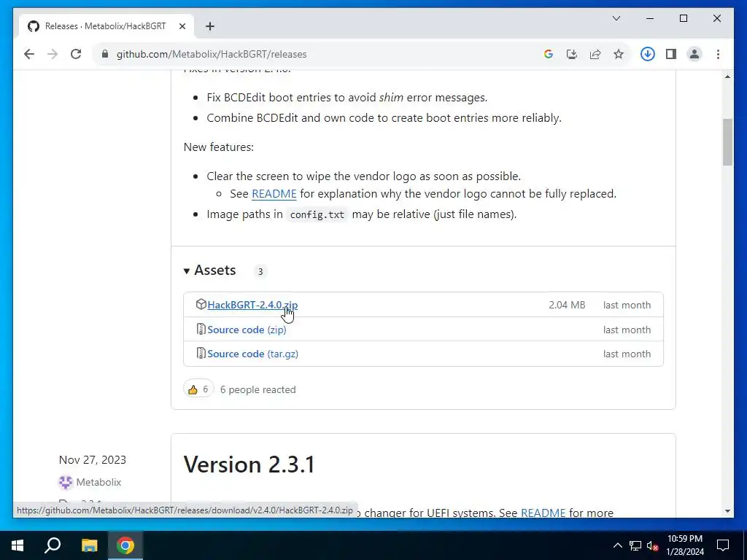Select the Releases · Metabolix/HackBGRT tab

106,26
